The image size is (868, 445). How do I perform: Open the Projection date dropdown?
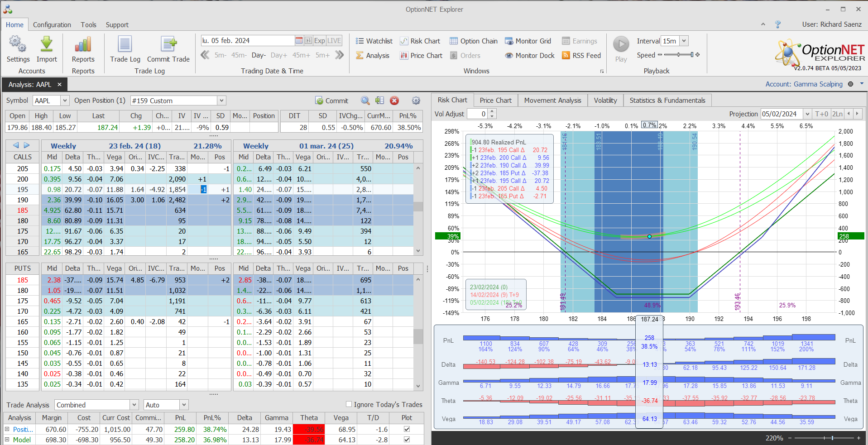pyautogui.click(x=807, y=114)
